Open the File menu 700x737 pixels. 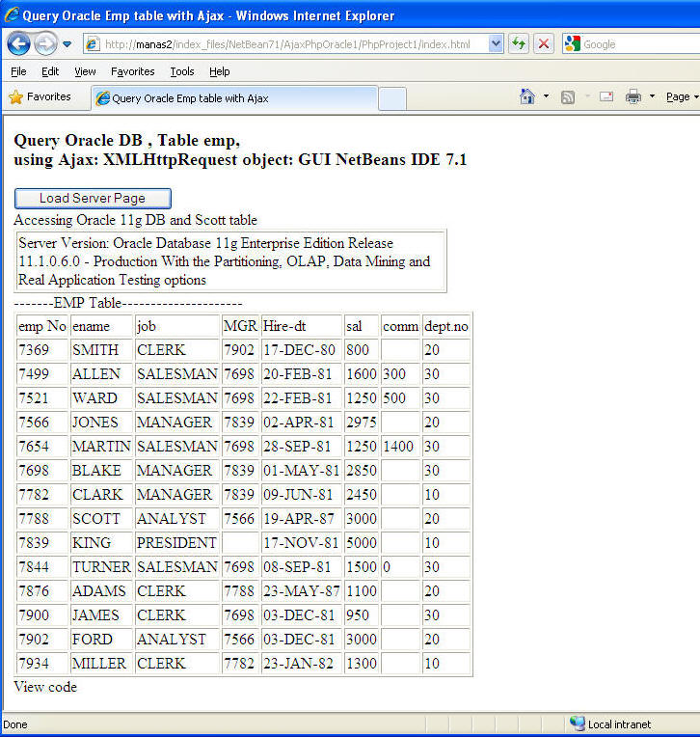(x=18, y=71)
